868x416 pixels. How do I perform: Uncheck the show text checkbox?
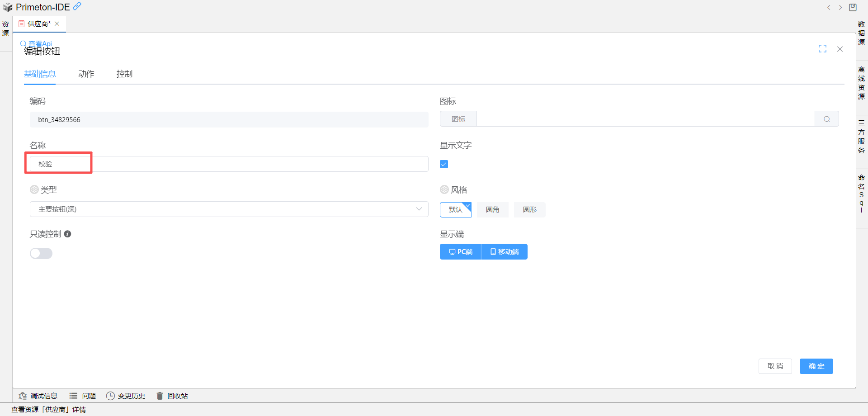pos(444,164)
